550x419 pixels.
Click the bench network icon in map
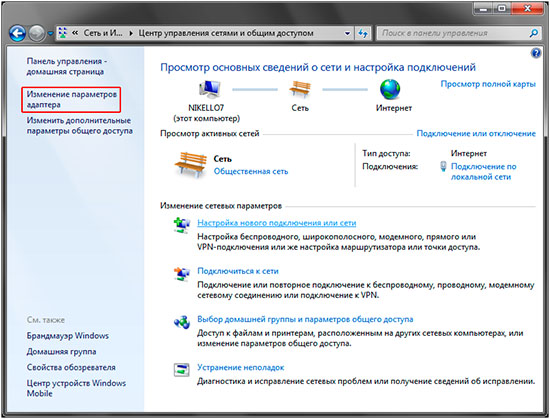[300, 90]
